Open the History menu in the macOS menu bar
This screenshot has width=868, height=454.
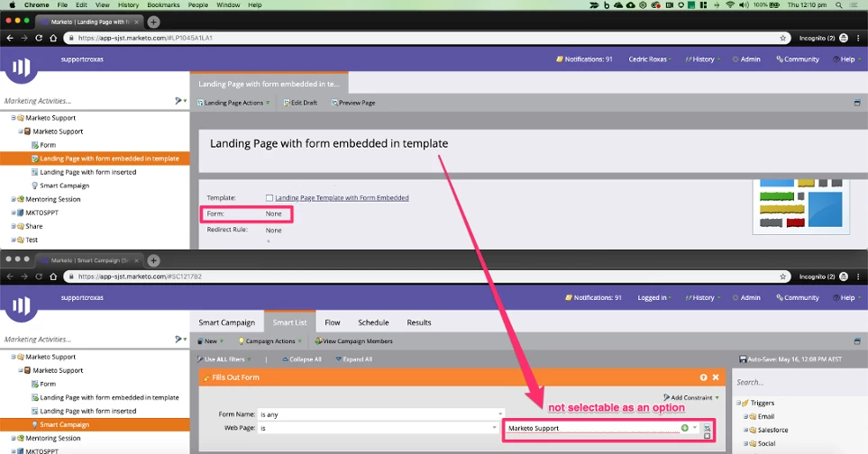tap(128, 5)
